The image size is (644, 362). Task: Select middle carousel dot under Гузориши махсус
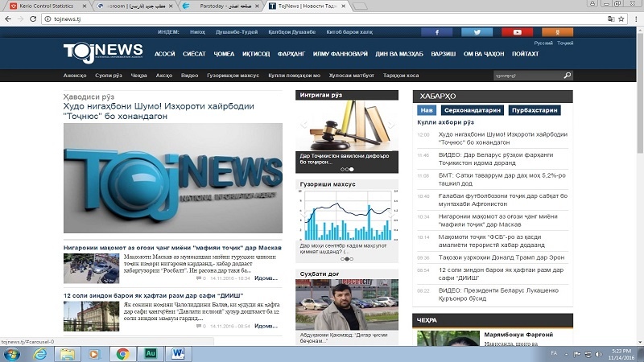click(x=347, y=259)
